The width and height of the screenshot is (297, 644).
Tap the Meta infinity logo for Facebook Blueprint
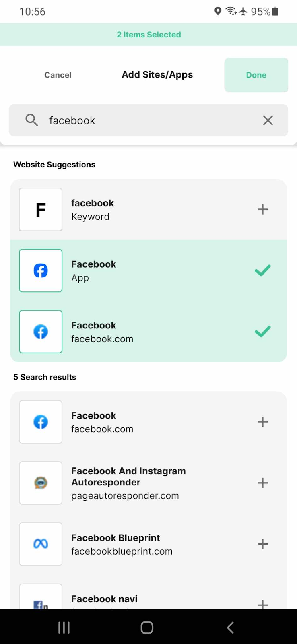(x=40, y=544)
